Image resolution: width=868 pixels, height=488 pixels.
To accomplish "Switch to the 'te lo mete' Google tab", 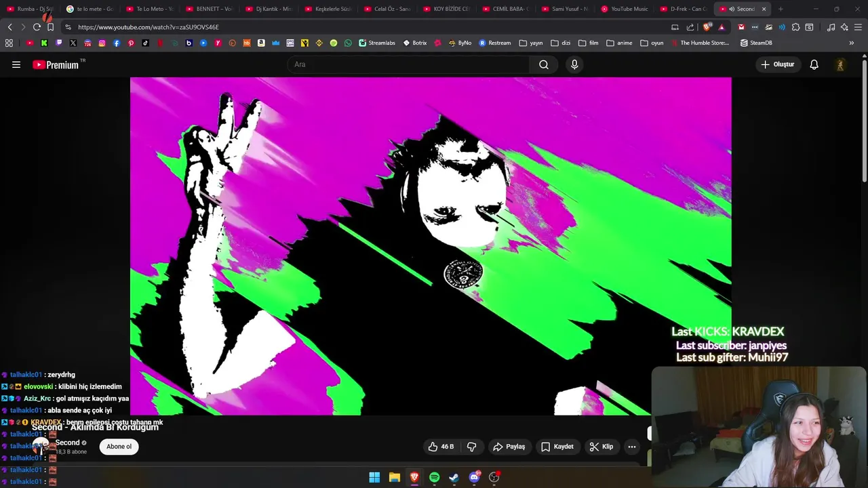I will tap(90, 9).
